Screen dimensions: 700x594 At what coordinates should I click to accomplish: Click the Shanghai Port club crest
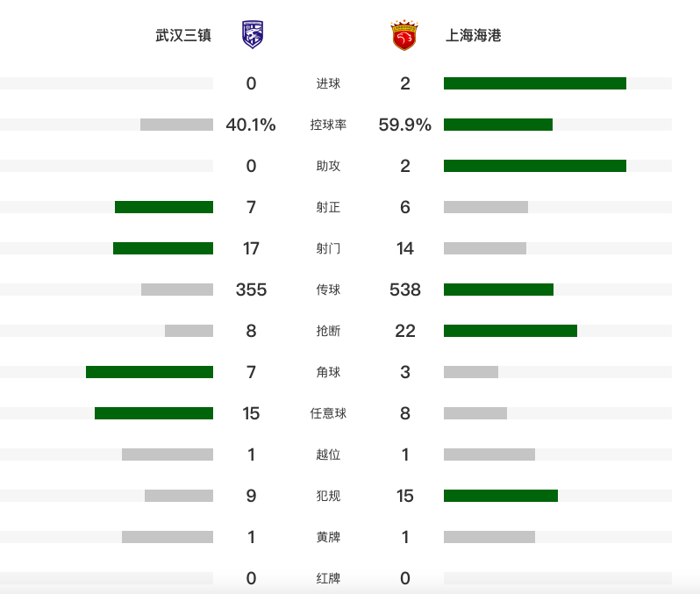pyautogui.click(x=404, y=35)
